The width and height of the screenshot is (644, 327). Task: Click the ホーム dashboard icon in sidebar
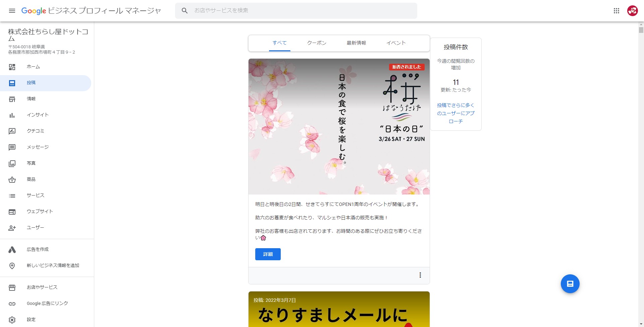[12, 67]
